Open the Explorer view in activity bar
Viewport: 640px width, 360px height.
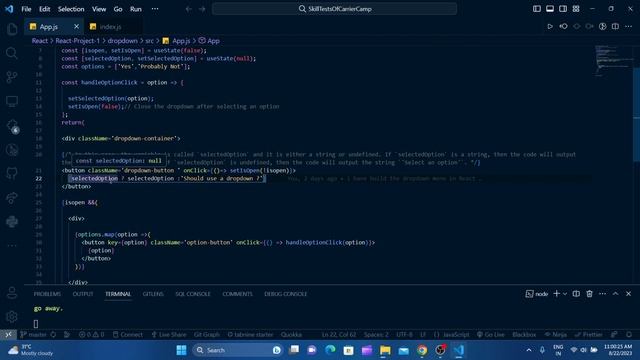pyautogui.click(x=12, y=29)
